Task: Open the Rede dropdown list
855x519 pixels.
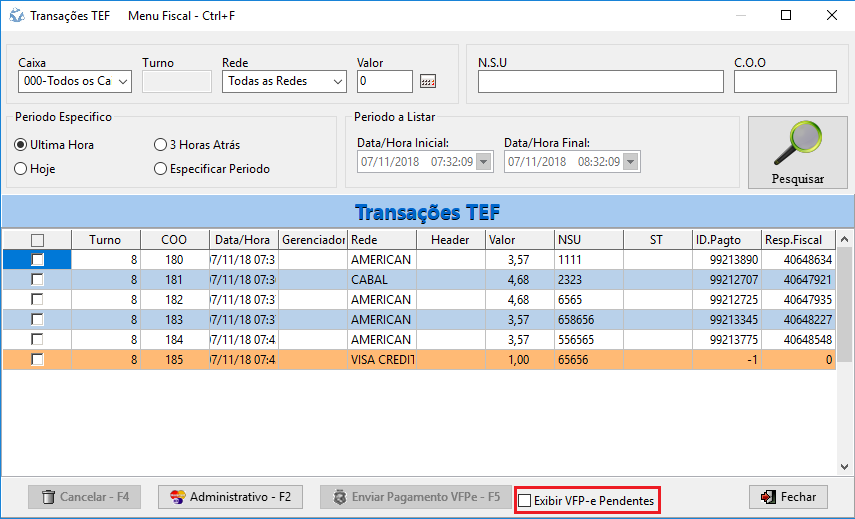Action: coord(337,82)
